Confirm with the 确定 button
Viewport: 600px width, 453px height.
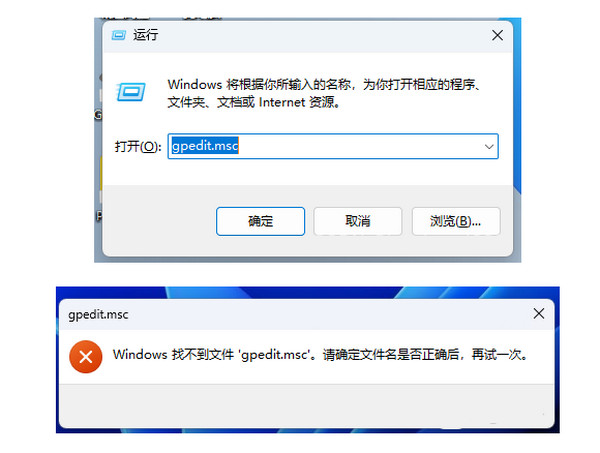click(260, 221)
